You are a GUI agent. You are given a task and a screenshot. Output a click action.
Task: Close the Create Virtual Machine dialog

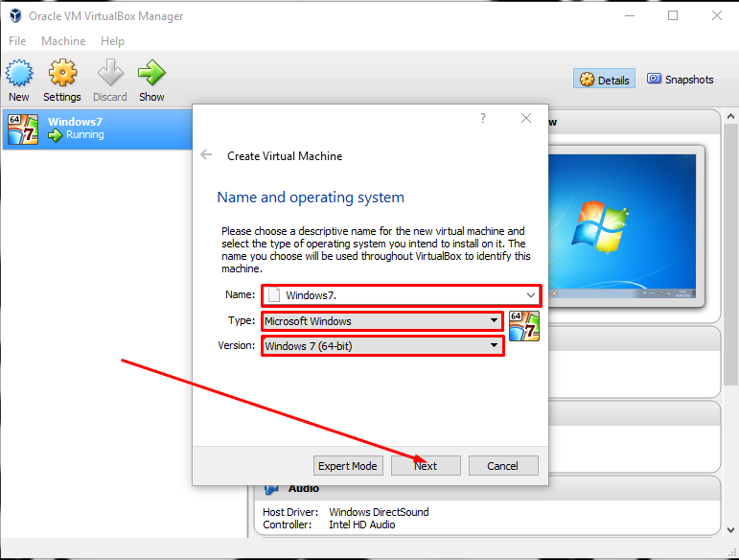click(526, 118)
